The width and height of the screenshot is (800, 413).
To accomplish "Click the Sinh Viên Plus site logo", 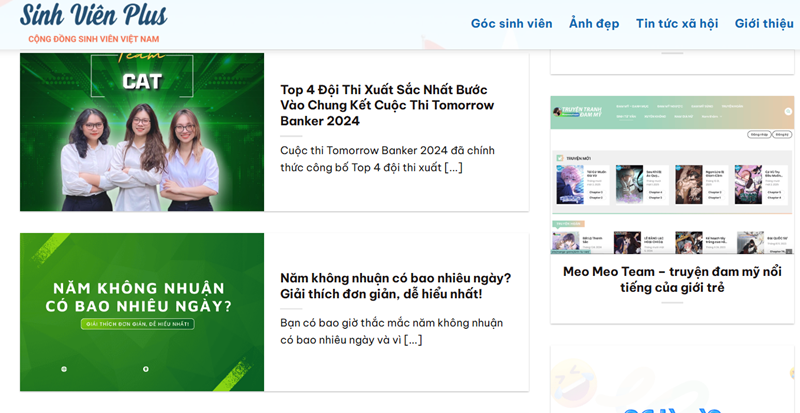I will coord(93,15).
